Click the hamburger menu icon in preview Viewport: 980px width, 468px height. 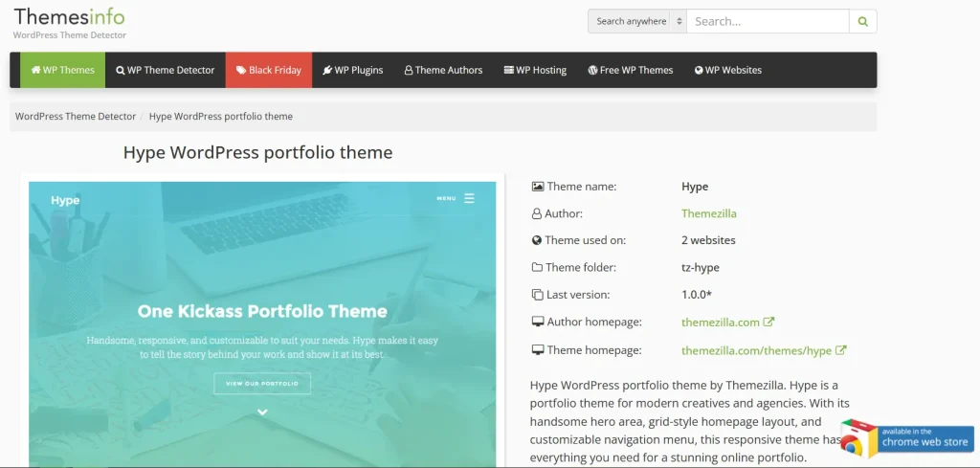point(469,199)
